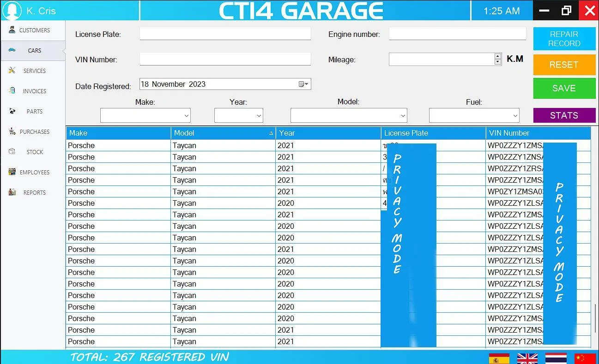Viewport: 599px width, 364px height.
Task: Open the Repair Record button
Action: 564,39
